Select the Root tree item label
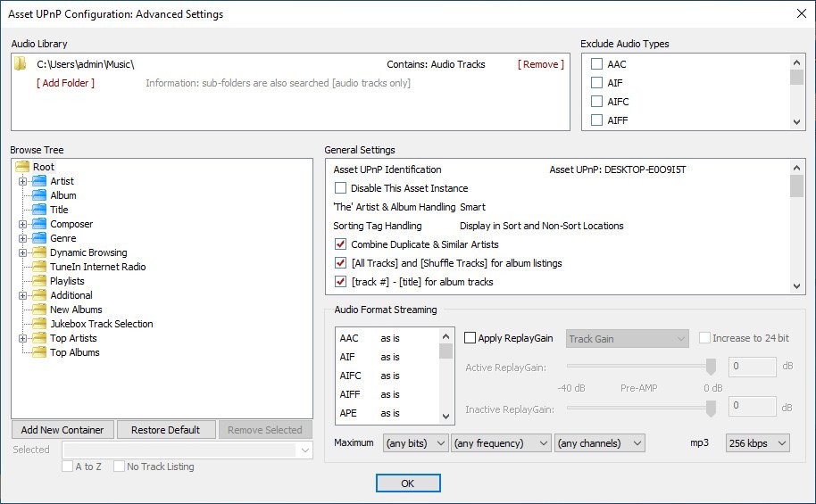 [x=43, y=167]
